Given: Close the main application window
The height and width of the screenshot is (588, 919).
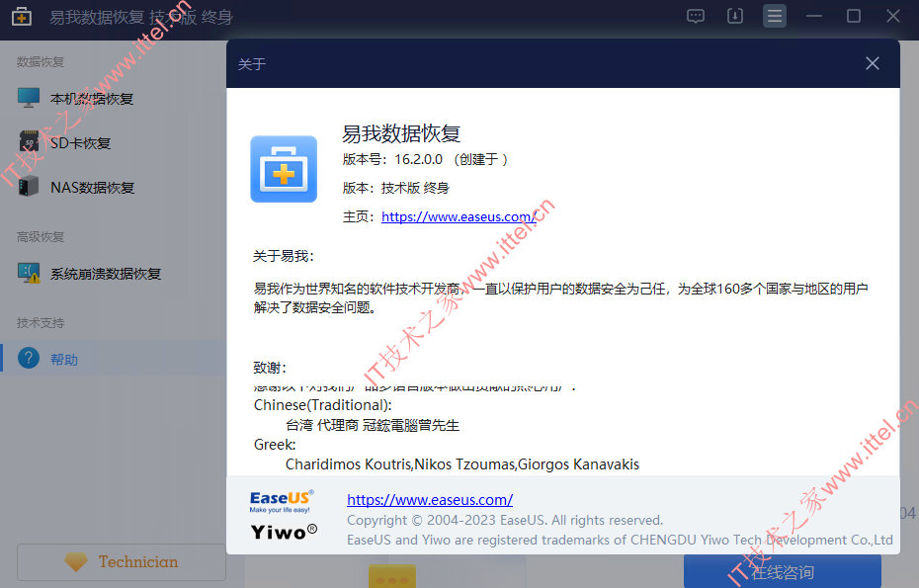Looking at the screenshot, I should [x=892, y=16].
